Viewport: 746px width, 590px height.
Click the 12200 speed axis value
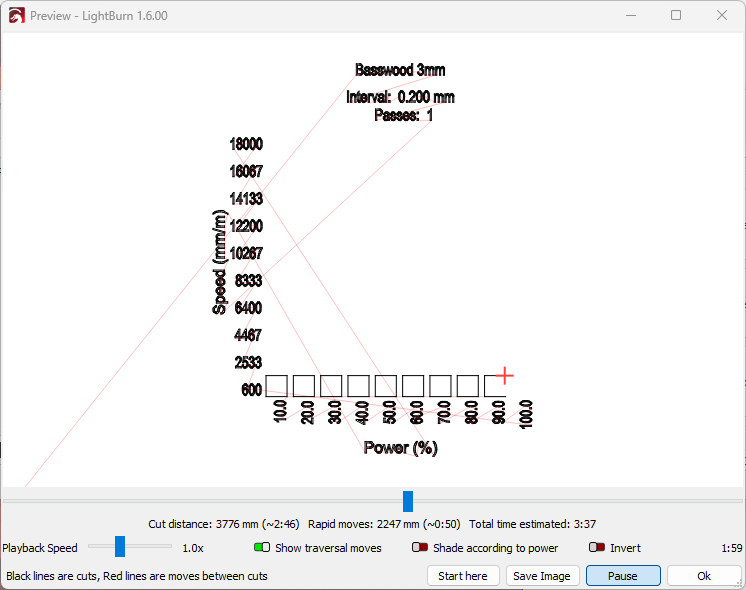pos(246,226)
